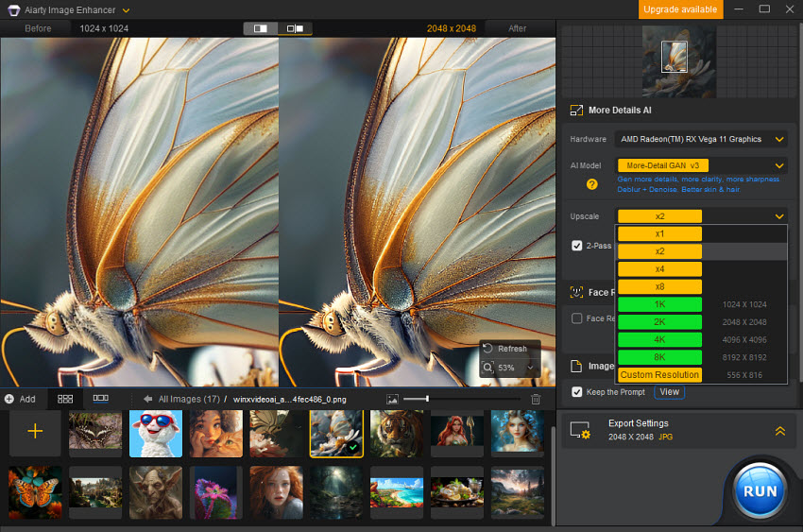
Task: Select the mountain landscape thumbnail
Action: [x=518, y=492]
